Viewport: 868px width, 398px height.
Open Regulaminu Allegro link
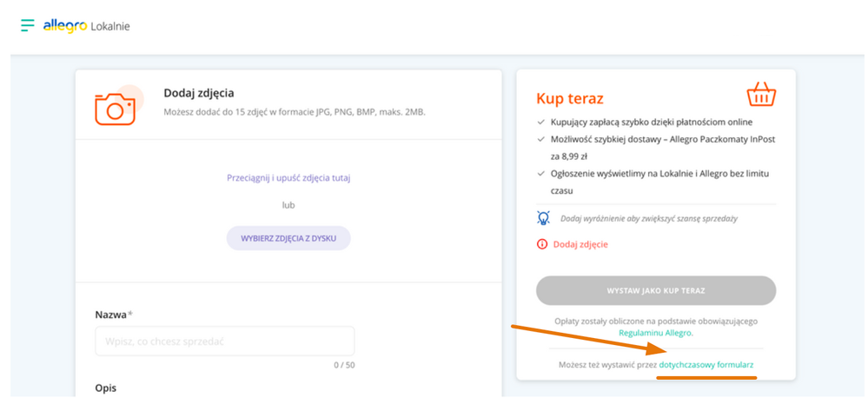click(x=655, y=333)
